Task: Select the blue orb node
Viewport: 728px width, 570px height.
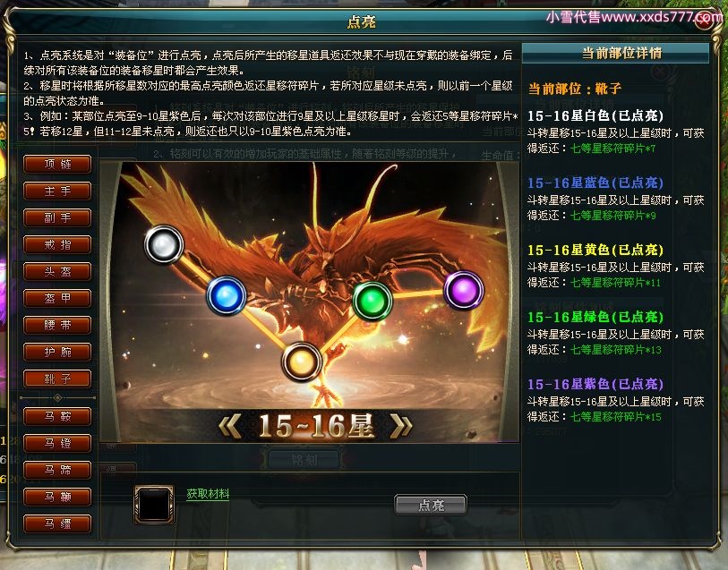Action: click(227, 295)
